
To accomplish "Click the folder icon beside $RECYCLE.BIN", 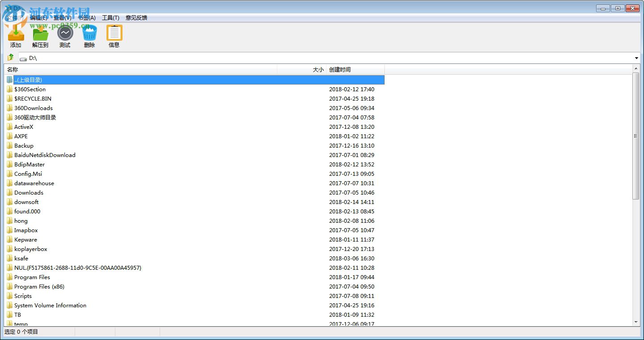I will click(x=10, y=98).
